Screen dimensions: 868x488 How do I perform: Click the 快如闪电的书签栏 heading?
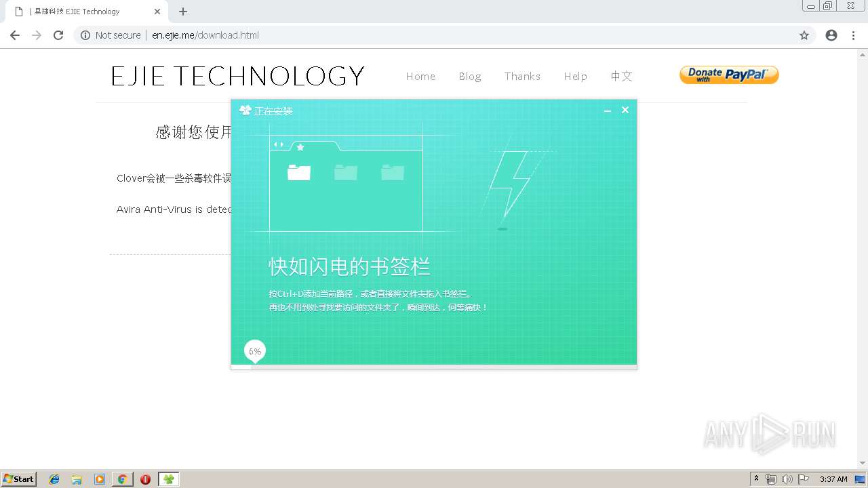349,266
